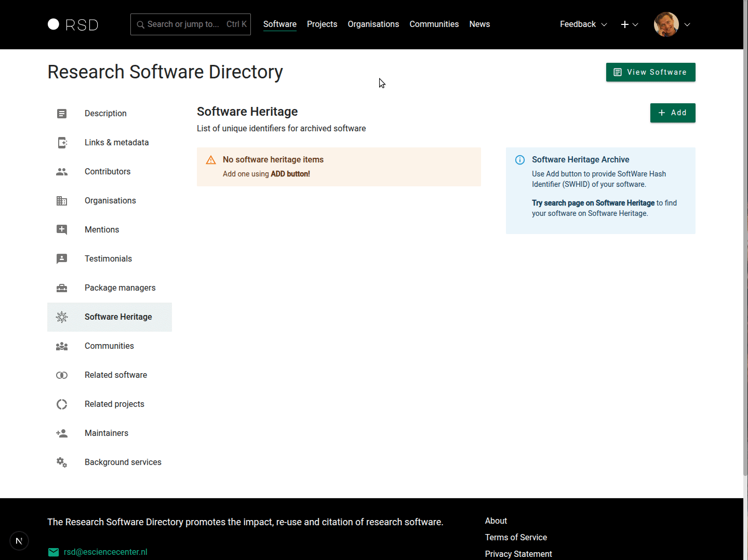748x560 pixels.
Task: Select the Organisations building icon in sidebar
Action: [62, 201]
